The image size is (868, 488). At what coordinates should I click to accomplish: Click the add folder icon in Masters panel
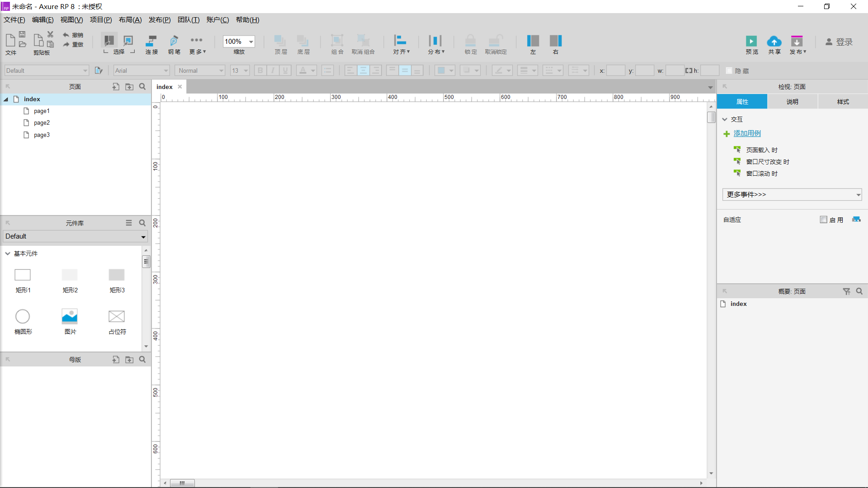pos(129,360)
